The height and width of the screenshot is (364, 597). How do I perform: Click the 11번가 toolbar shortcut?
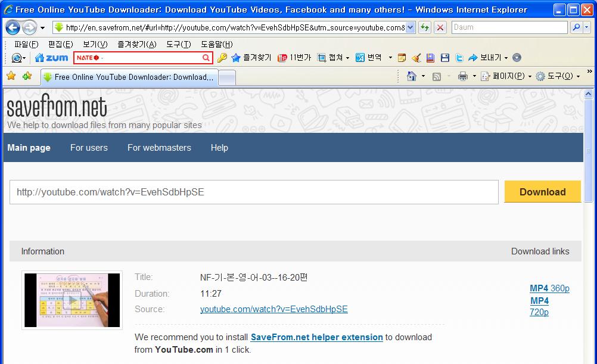pos(294,58)
